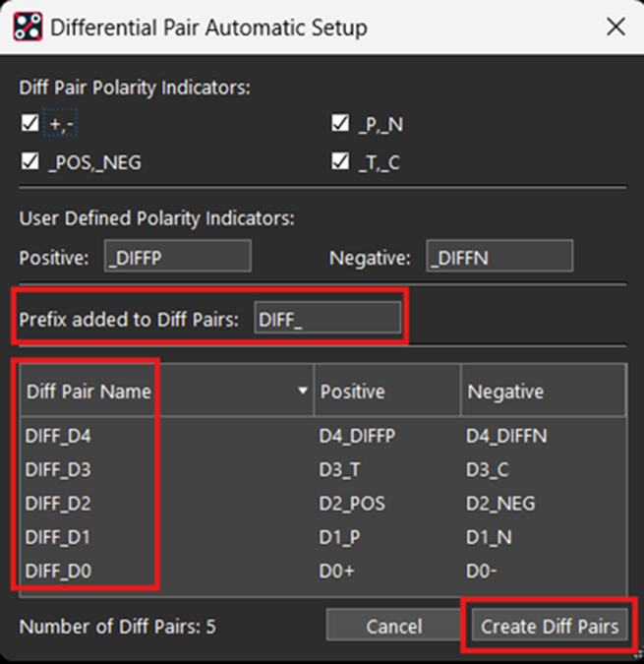Close the Differential Pair Automatic Setup dialog
Image resolution: width=644 pixels, height=664 pixels.
(x=615, y=27)
